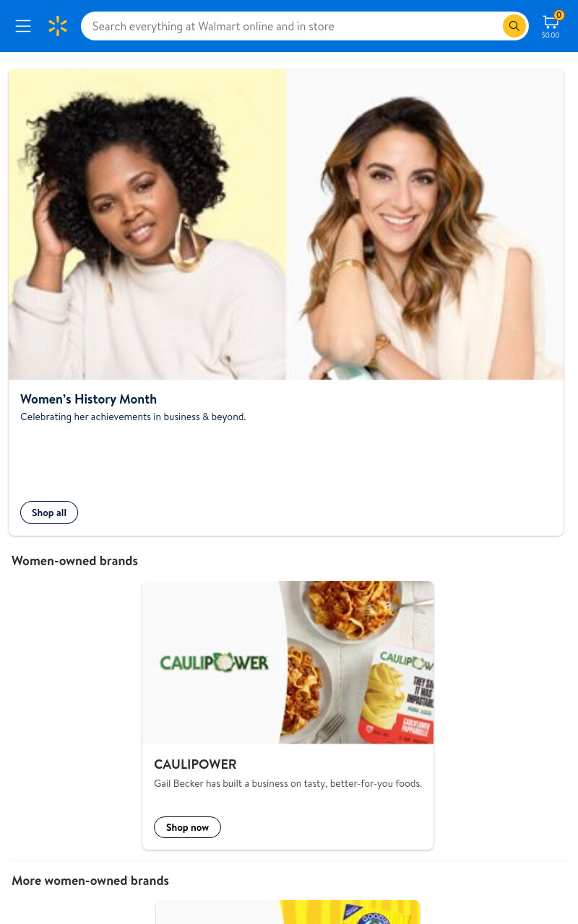Click the Celebrating her achievements tagline
The height and width of the screenshot is (924, 578).
point(133,417)
